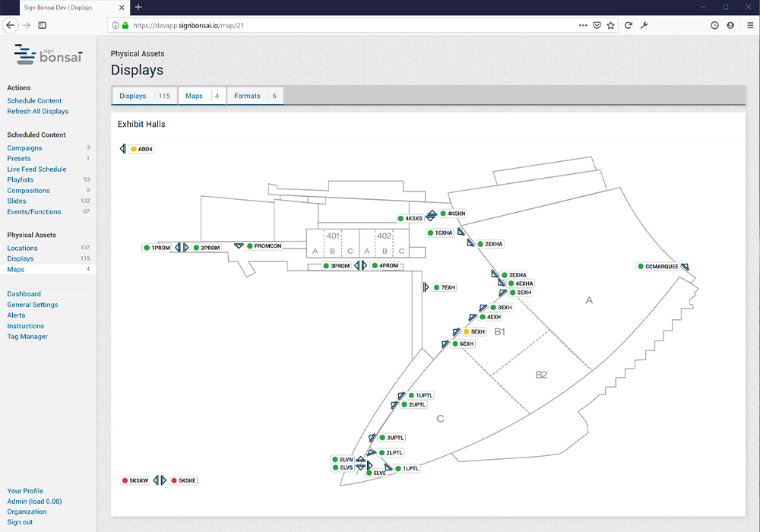Open the Slides section
This screenshot has height=532, width=760.
pos(17,201)
